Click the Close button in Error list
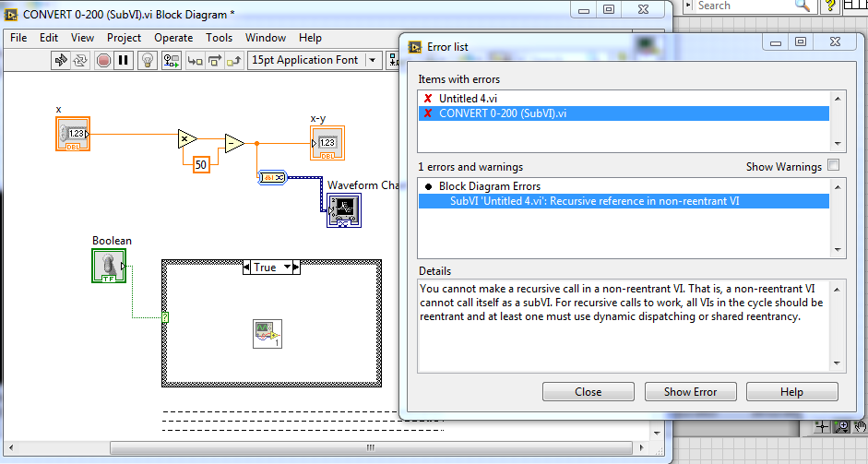The image size is (868, 464). [588, 391]
